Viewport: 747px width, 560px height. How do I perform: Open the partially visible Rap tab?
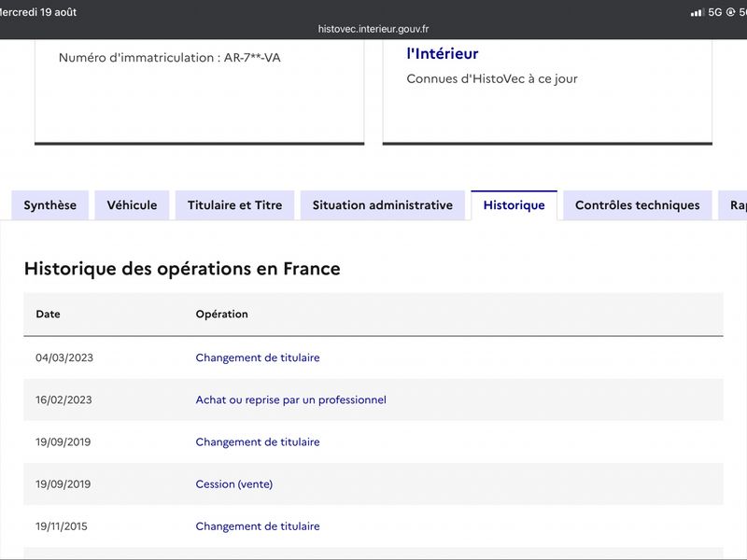click(733, 205)
